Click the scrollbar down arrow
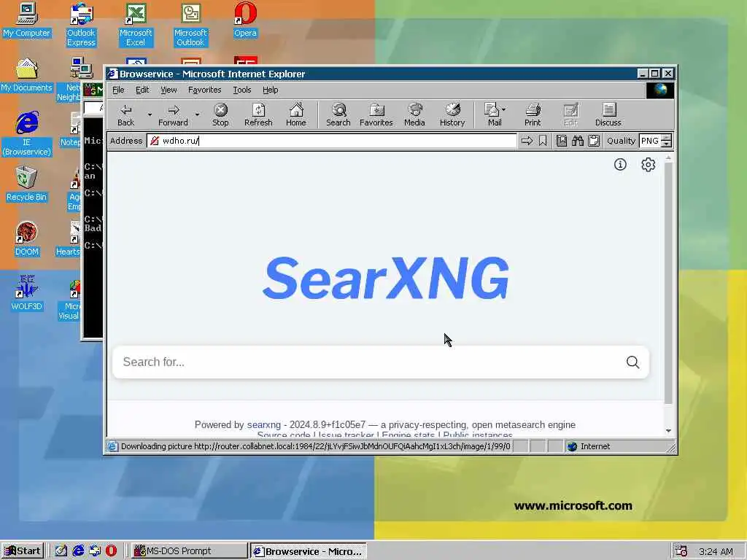The width and height of the screenshot is (747, 560). coord(668,430)
